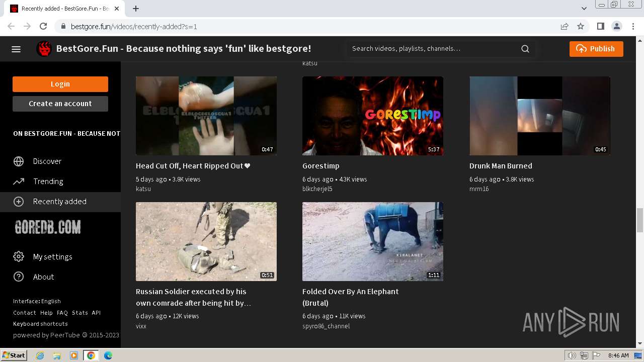Open the Help footer link
Viewport: 644px width, 362px height.
click(x=46, y=313)
